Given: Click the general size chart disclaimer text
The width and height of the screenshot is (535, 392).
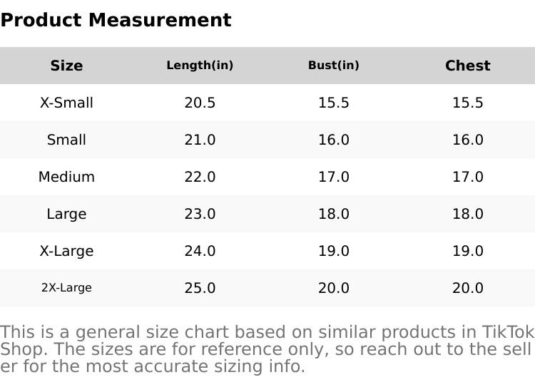Looking at the screenshot, I should pyautogui.click(x=267, y=349).
